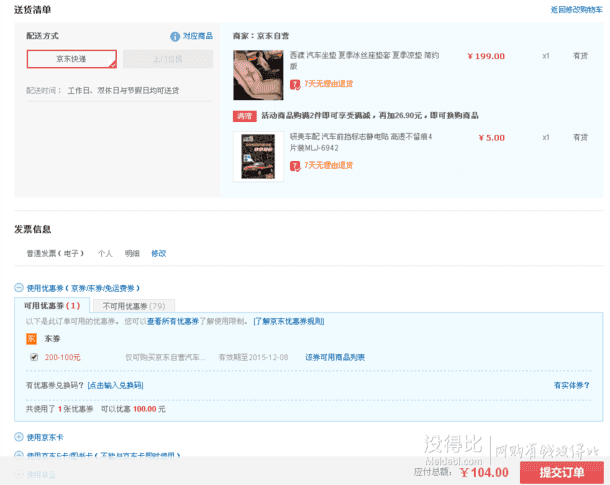This screenshot has width=610, height=485.
Task: Select 京东快递 delivery method
Action: pos(72,59)
